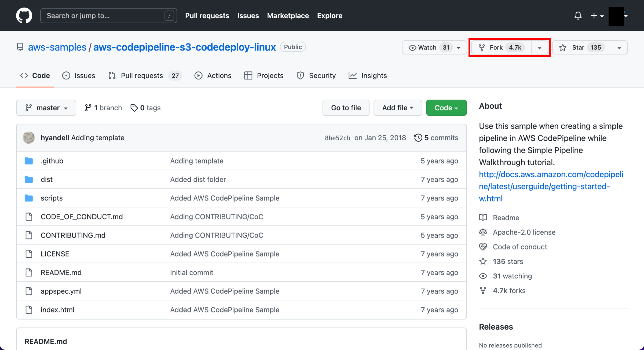Viewport: 644px width, 350px height.
Task: Click the appspec.yml file icon
Action: [29, 291]
